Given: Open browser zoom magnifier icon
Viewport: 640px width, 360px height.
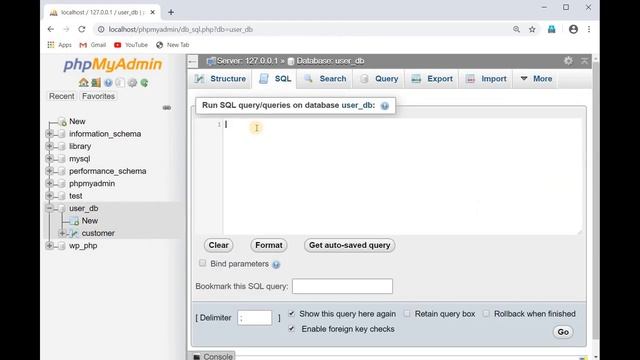Looking at the screenshot, I should point(516,29).
